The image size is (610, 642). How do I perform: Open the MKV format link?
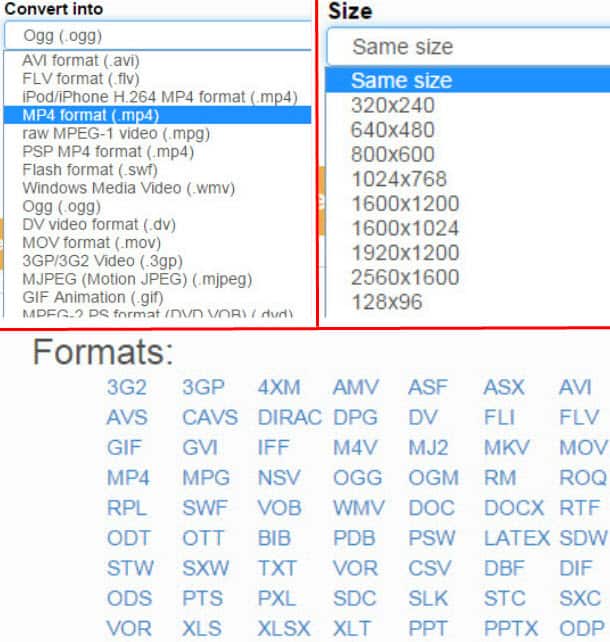point(507,448)
